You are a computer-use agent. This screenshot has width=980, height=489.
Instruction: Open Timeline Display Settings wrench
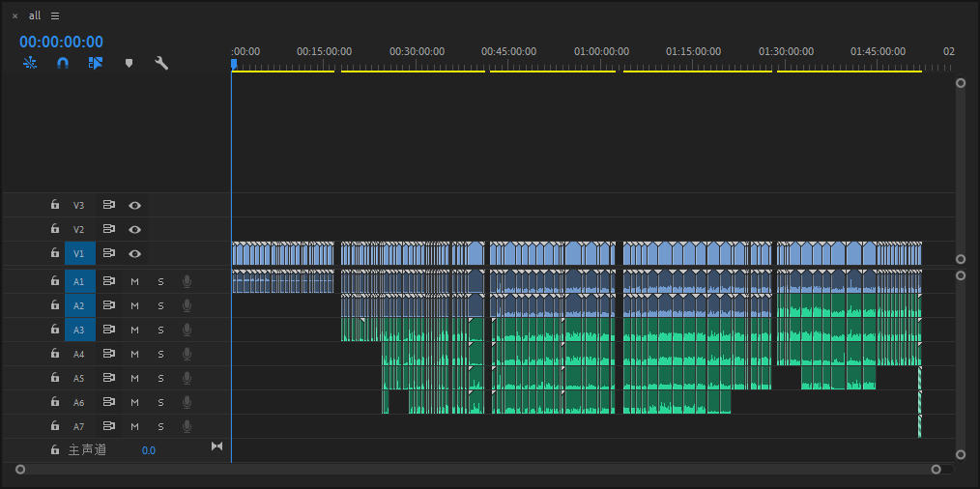[x=161, y=63]
